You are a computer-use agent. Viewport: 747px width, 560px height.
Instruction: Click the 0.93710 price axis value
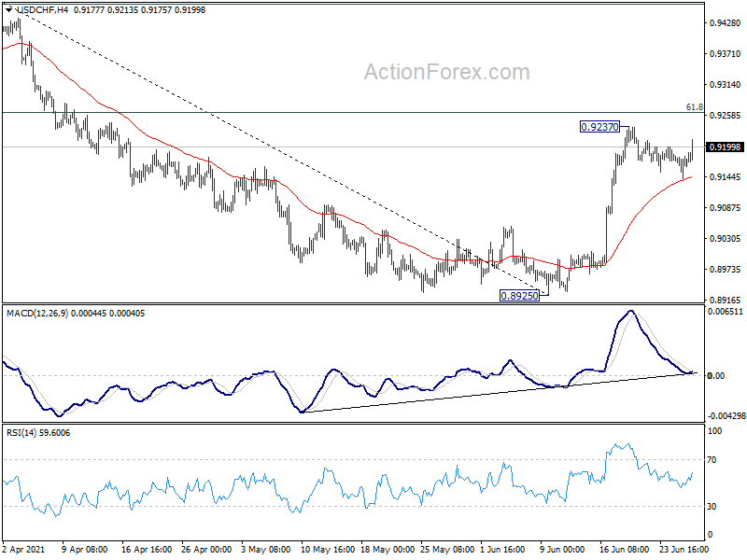pyautogui.click(x=726, y=54)
